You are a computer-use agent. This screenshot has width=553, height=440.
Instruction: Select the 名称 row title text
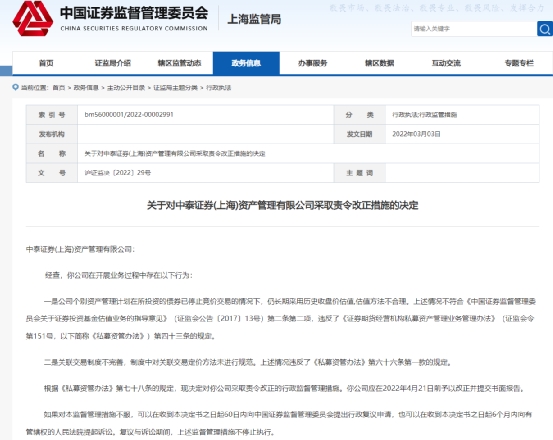click(x=175, y=153)
